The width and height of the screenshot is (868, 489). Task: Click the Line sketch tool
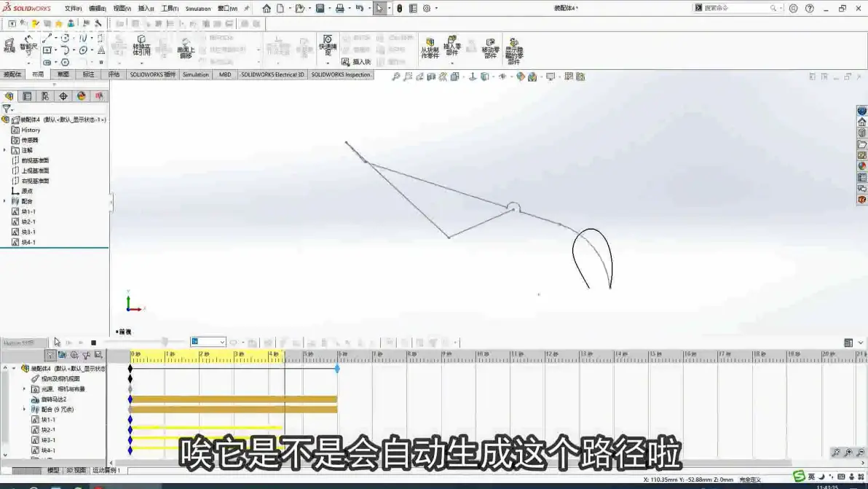[47, 38]
